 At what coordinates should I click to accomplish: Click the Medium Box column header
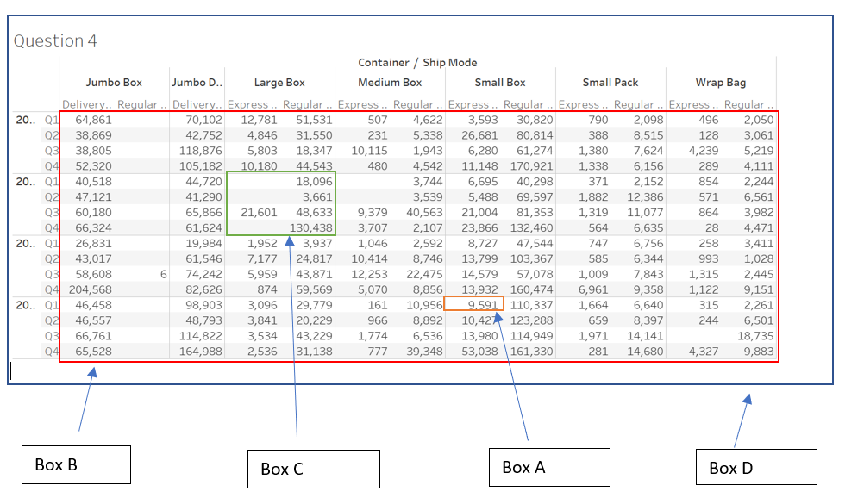pos(390,82)
